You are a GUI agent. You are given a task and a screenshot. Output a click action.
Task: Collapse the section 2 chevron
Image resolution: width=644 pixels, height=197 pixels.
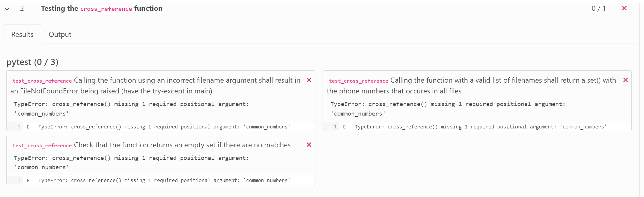click(7, 9)
